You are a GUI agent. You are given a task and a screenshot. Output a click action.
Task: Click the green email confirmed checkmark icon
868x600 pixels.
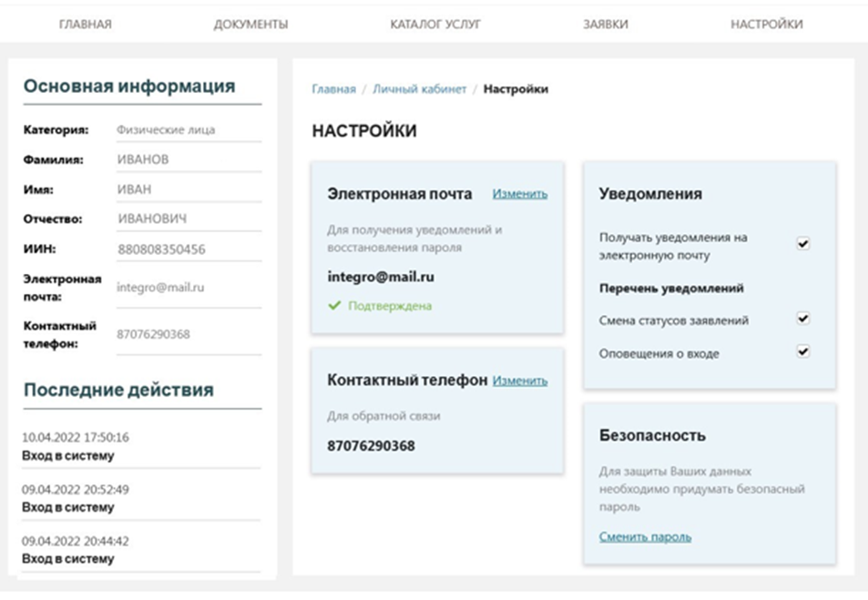tap(334, 307)
